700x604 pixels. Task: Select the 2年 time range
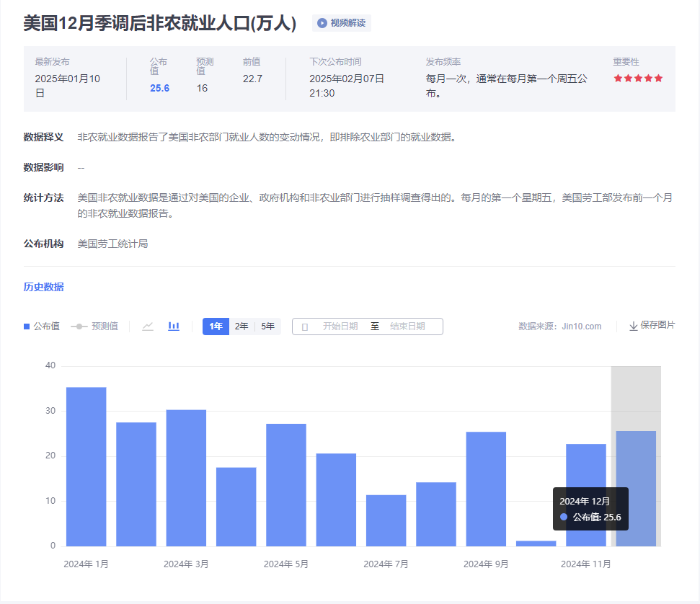coord(242,327)
